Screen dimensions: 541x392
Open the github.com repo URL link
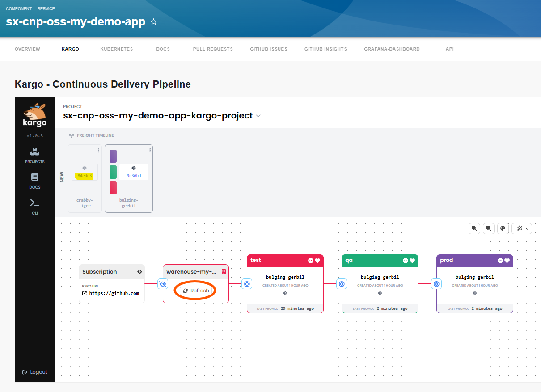click(x=112, y=293)
